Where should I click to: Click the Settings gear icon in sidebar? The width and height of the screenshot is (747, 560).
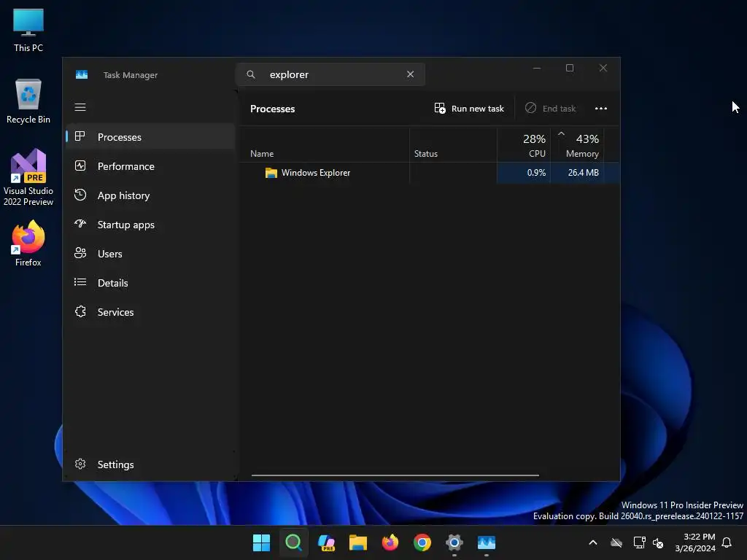[80, 464]
